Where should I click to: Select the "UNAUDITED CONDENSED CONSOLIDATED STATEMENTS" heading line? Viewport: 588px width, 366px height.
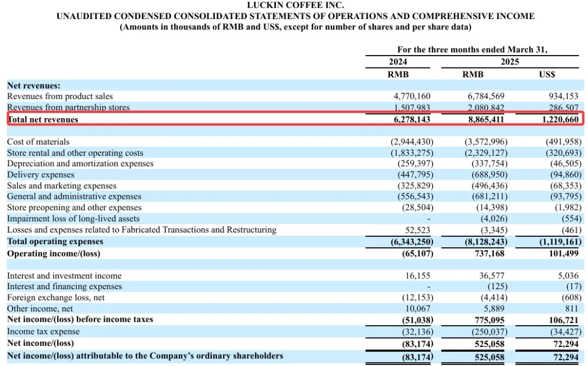pyautogui.click(x=296, y=16)
